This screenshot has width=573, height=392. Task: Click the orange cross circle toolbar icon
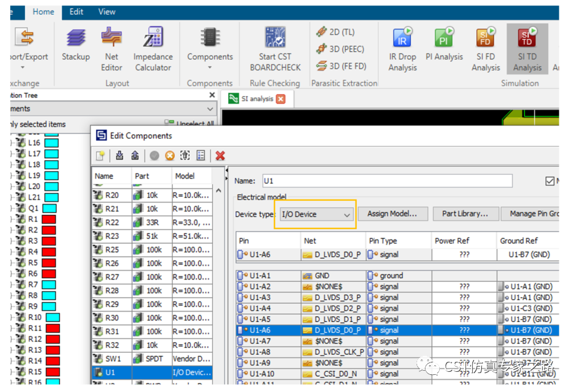(169, 156)
